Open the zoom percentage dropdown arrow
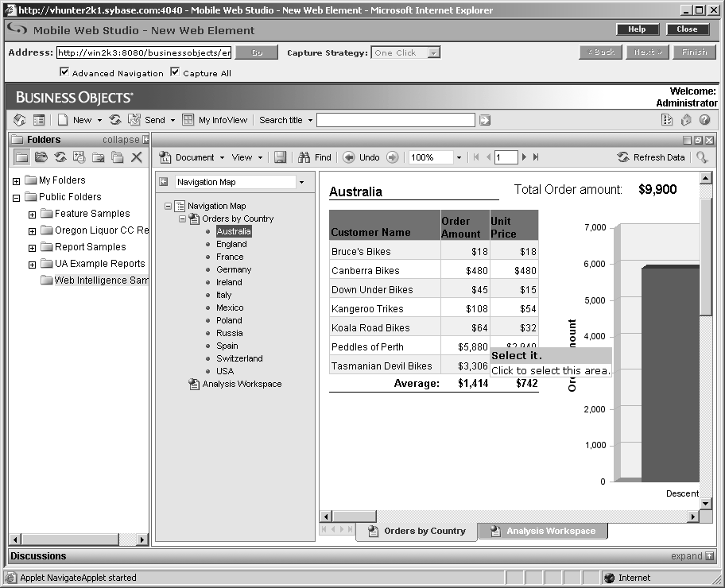Viewport: 725px width, 588px height. click(459, 157)
